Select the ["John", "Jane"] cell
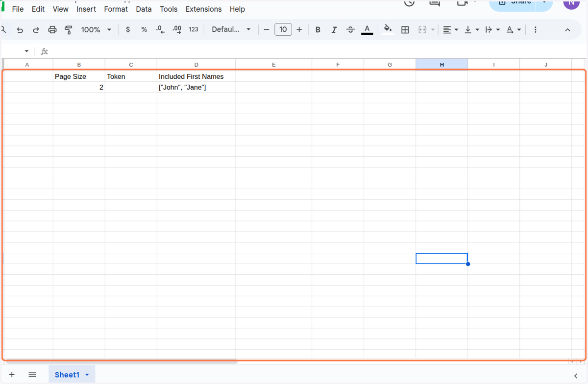Image resolution: width=588 pixels, height=384 pixels. (196, 87)
